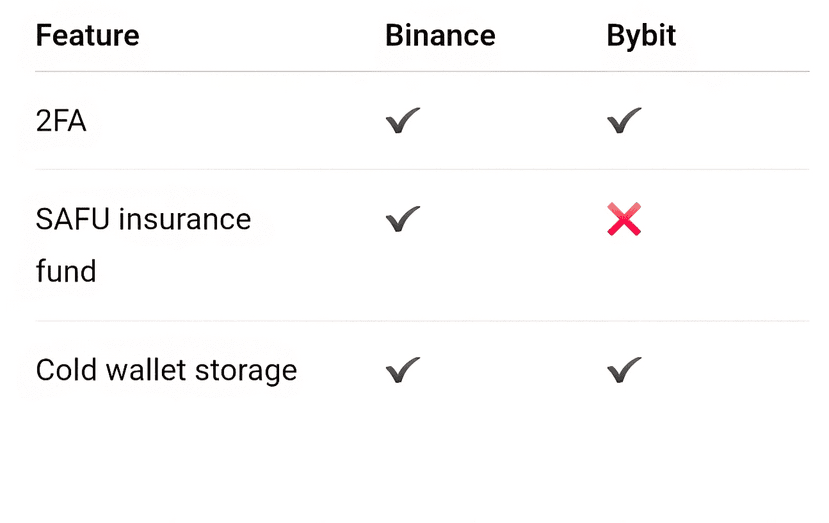The height and width of the screenshot is (523, 829).
Task: Click the Bybit 2FA checkmark
Action: [x=623, y=122]
